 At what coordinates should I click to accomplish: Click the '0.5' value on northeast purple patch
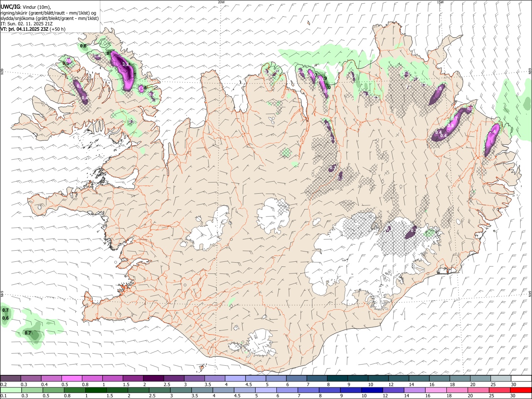439,89
